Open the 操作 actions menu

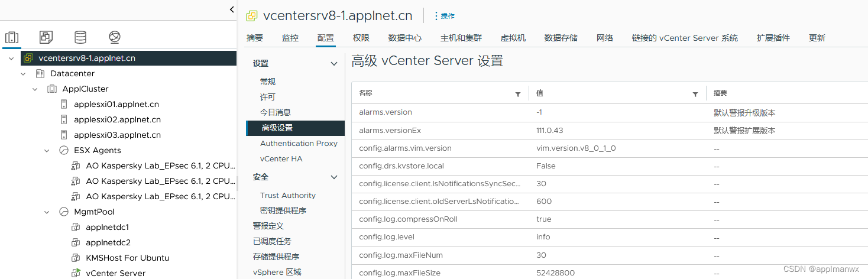[x=445, y=16]
